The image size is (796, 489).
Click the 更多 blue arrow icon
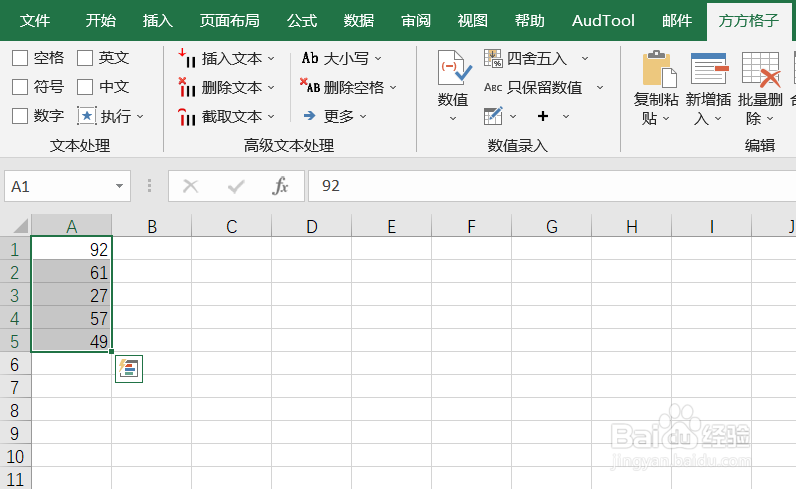tap(310, 116)
